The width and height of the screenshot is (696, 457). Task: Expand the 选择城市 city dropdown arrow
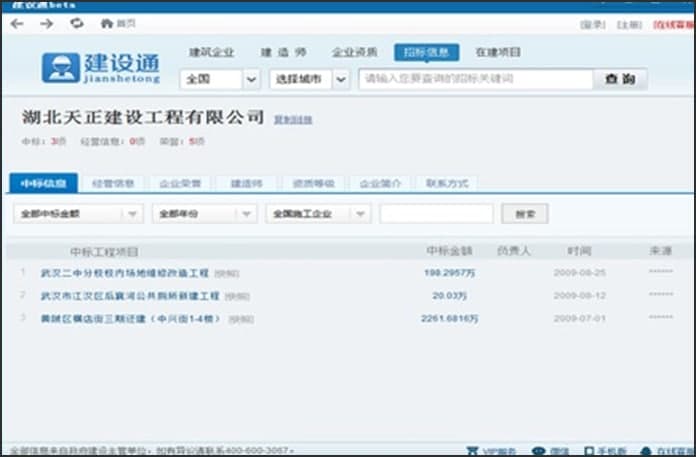coord(340,79)
